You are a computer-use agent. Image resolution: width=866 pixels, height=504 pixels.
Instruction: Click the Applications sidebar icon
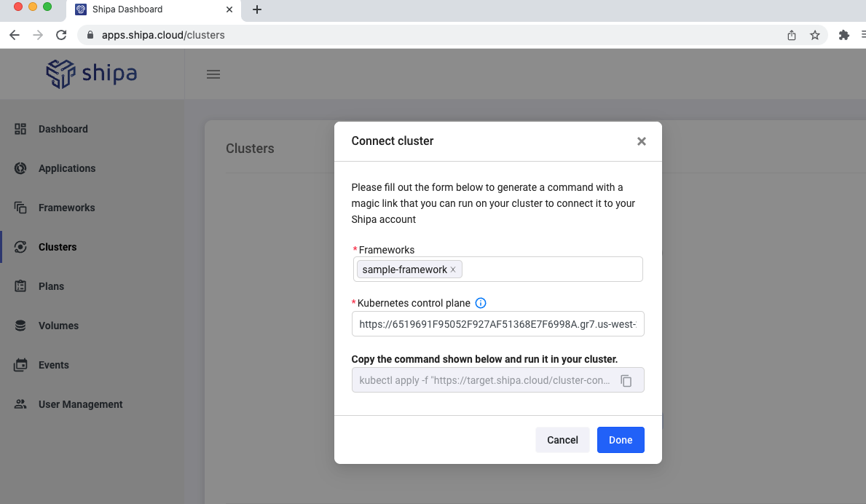click(x=20, y=168)
